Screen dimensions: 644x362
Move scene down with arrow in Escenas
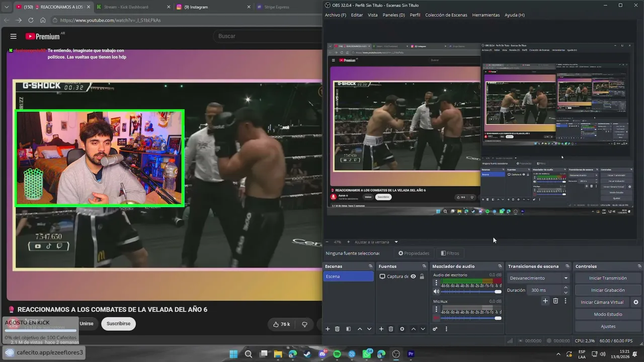(369, 329)
